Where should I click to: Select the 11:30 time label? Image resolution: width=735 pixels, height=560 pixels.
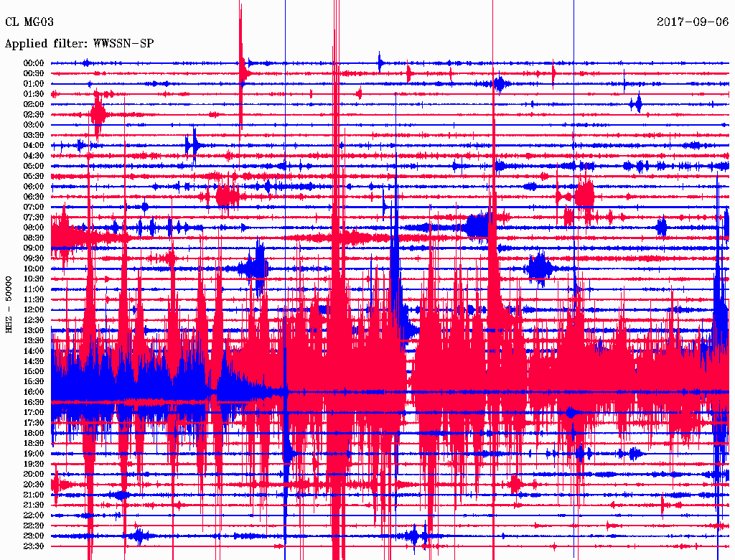click(34, 299)
